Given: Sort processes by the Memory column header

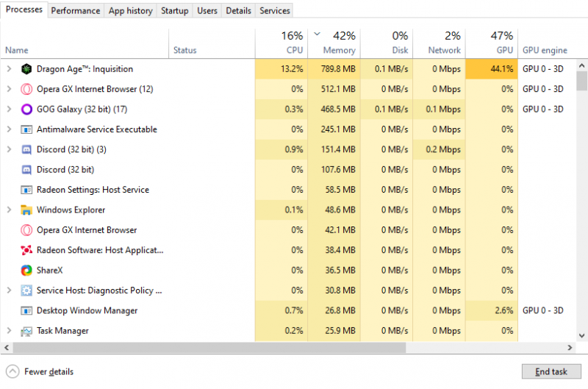Looking at the screenshot, I should (334, 43).
